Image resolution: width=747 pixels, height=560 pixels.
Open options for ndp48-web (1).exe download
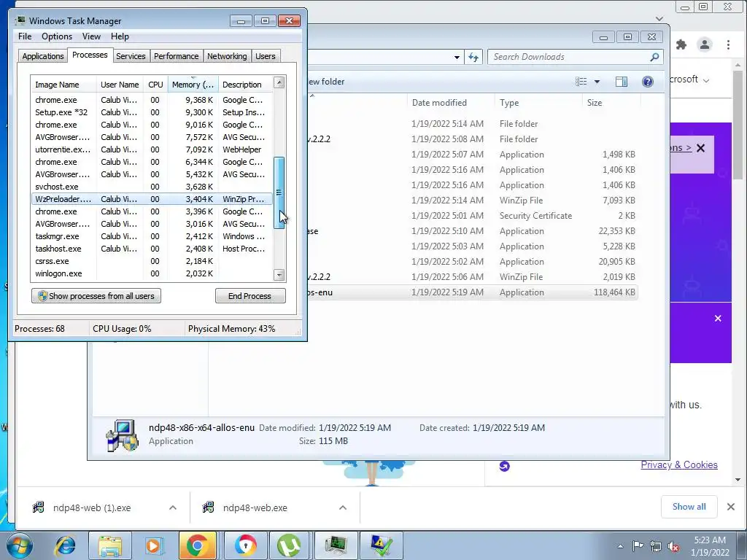click(173, 507)
